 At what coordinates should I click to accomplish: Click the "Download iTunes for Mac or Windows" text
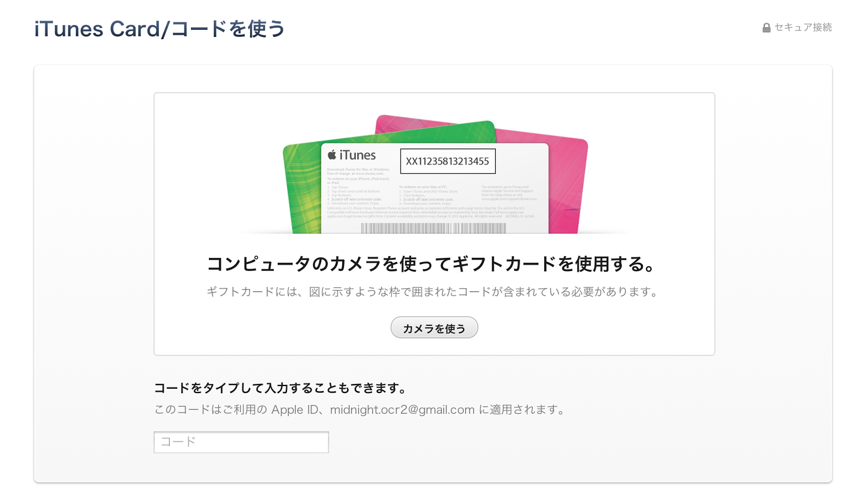(x=358, y=172)
